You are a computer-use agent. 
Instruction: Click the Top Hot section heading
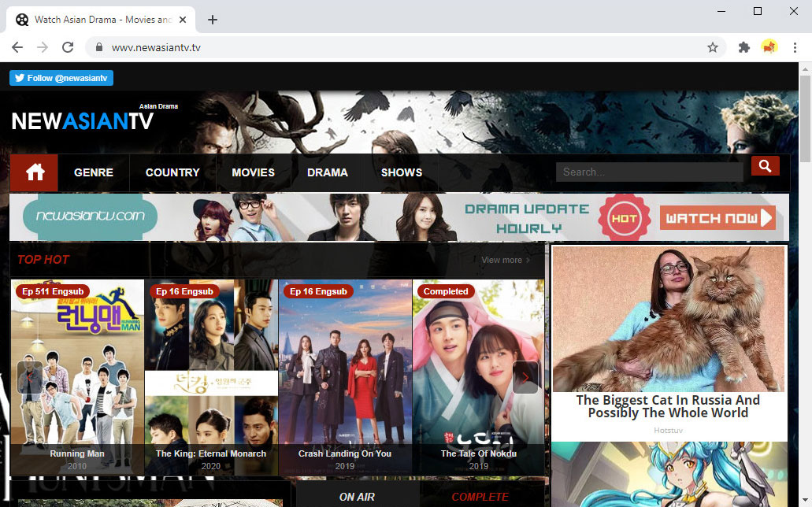tap(43, 260)
